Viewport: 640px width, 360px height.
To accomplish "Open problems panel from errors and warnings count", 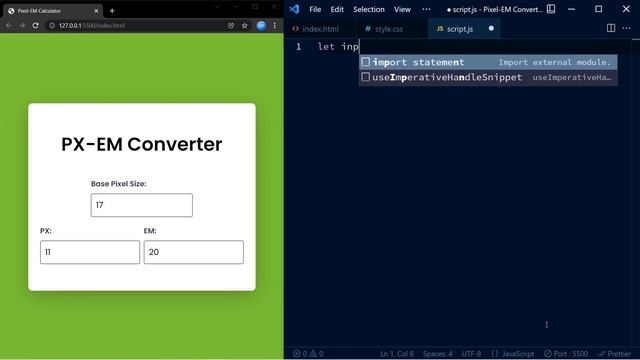I will (308, 353).
